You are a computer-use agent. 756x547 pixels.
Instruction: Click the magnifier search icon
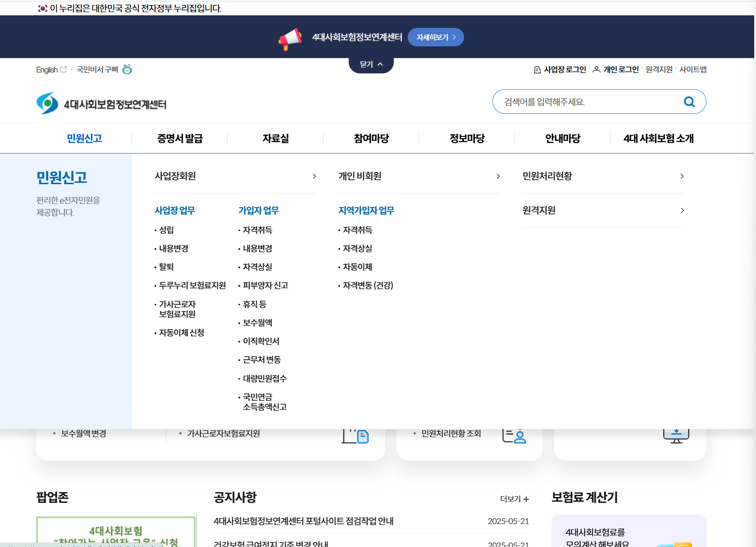689,102
